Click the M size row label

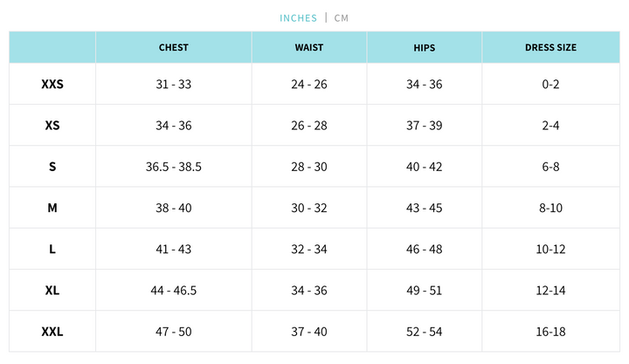coord(52,208)
